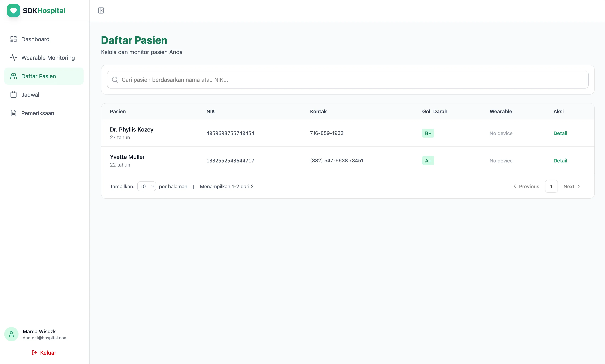Go to the Pemeriksaan menu item
The width and height of the screenshot is (605, 364).
pos(38,113)
